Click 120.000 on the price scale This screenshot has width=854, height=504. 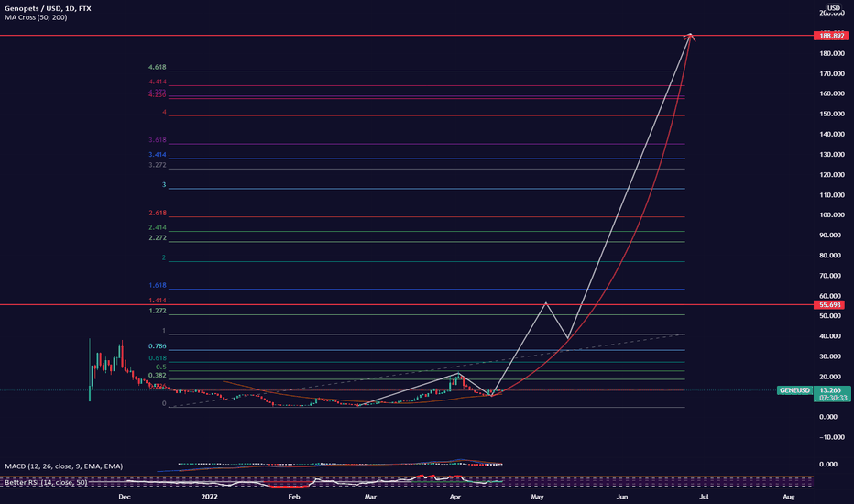click(x=832, y=175)
